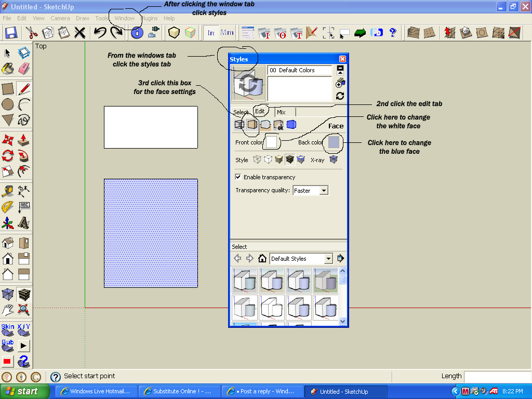Switch to the Mix tab
Image resolution: width=532 pixels, height=399 pixels.
click(281, 112)
